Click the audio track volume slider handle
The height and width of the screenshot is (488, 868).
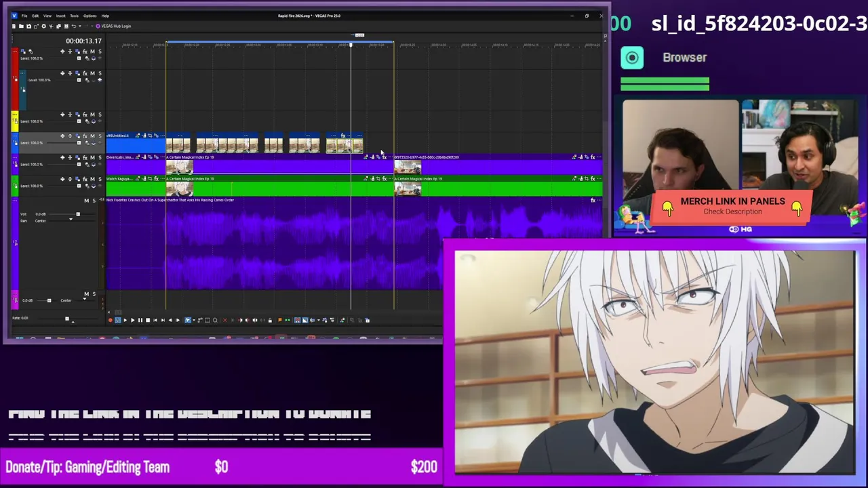tap(78, 214)
